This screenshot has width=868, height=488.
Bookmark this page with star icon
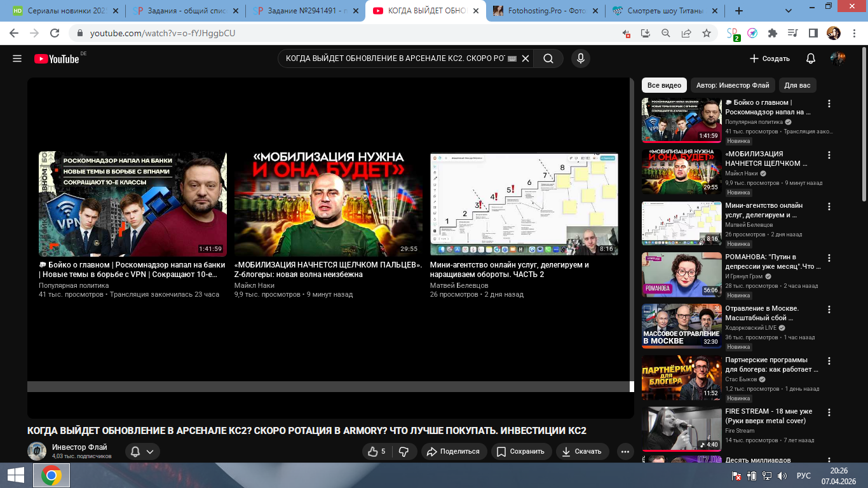coord(706,33)
